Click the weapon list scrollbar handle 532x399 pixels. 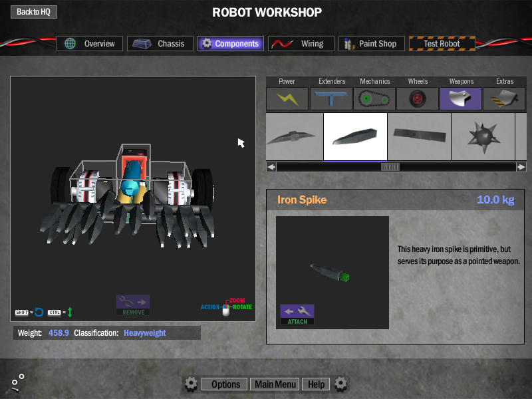pos(390,167)
